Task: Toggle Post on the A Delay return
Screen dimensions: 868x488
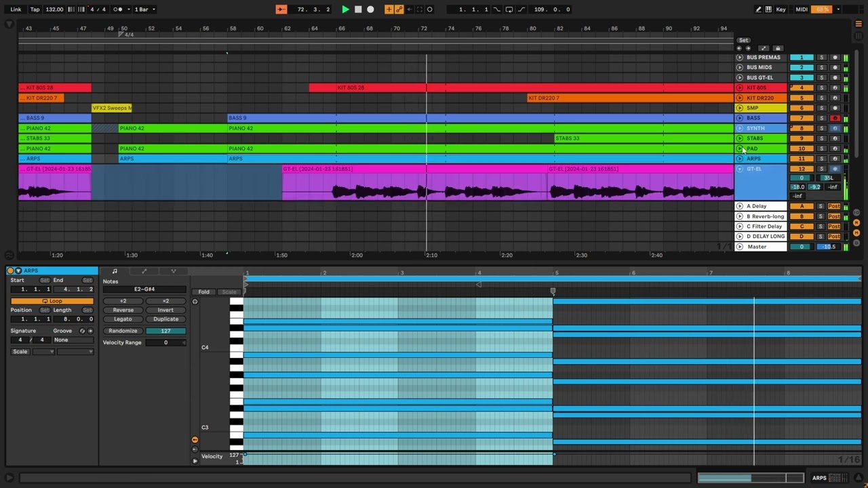Action: click(x=833, y=206)
